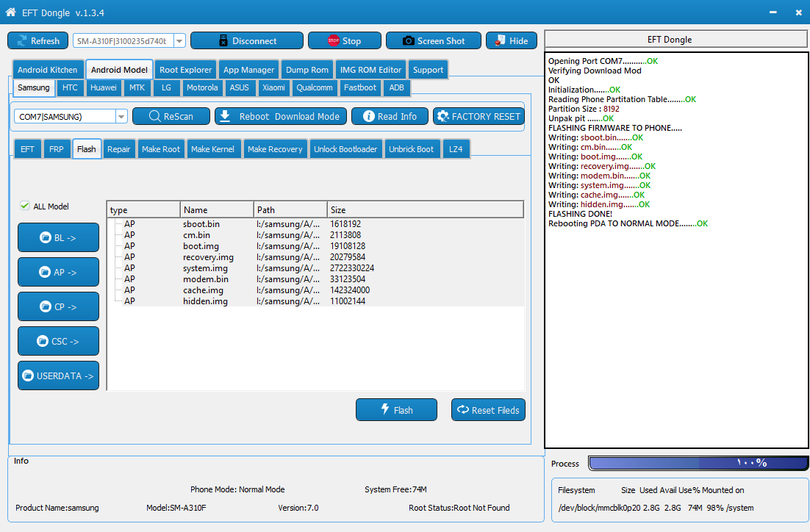This screenshot has width=810, height=532.
Task: Select the boot.img file row
Action: tap(315, 246)
